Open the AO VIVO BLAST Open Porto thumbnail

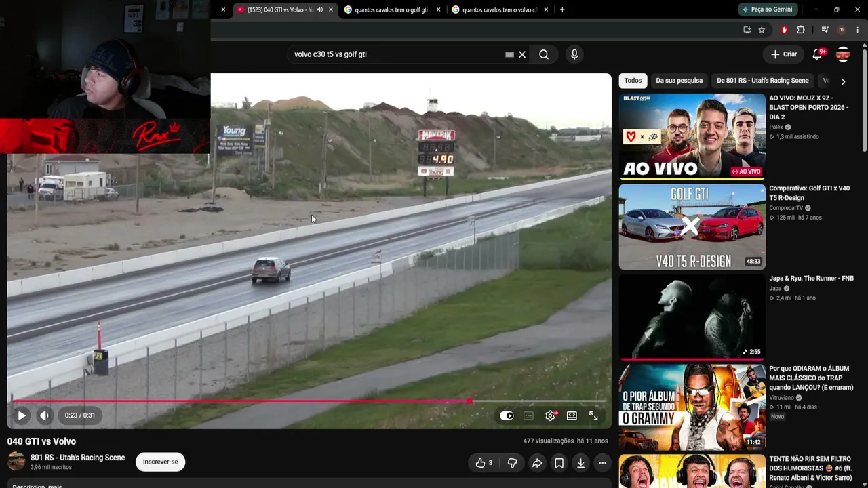[692, 136]
